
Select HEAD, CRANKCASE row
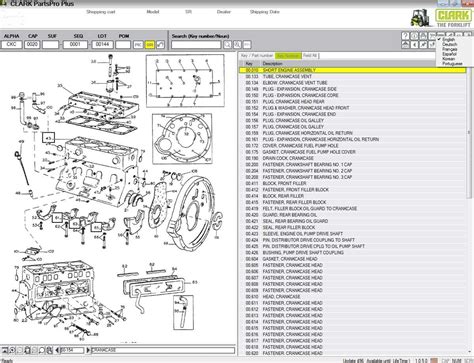(353, 297)
